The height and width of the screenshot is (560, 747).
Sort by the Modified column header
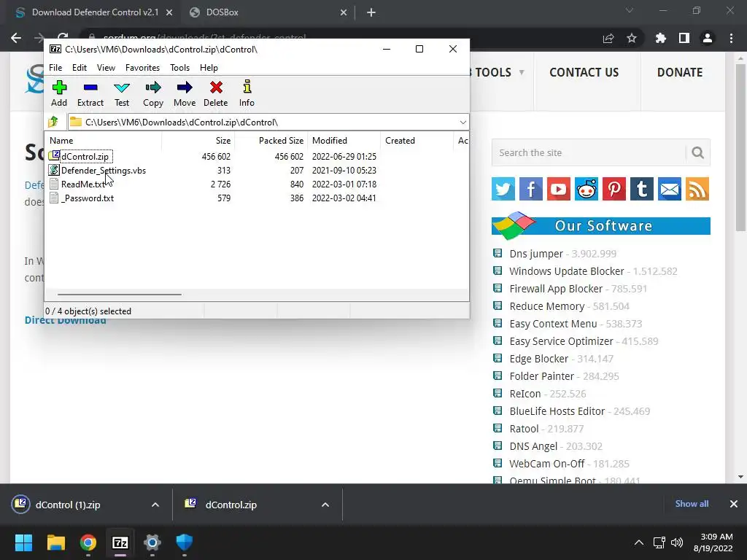point(344,141)
